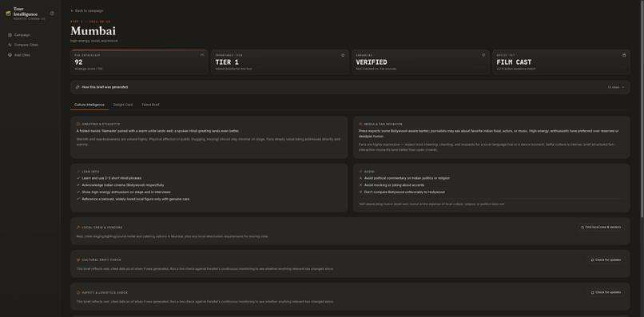Click the Local Crew & Vendors description text
Viewport: 644px width, 317px height.
tap(172, 236)
